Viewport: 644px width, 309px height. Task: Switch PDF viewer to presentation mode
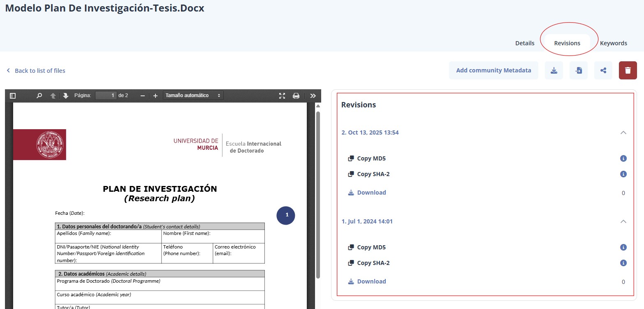point(282,96)
